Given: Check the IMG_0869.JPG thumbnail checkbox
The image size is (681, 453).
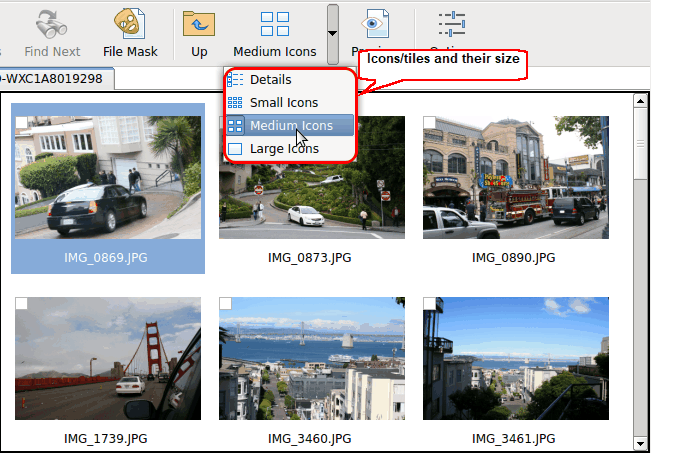Looking at the screenshot, I should [22, 122].
